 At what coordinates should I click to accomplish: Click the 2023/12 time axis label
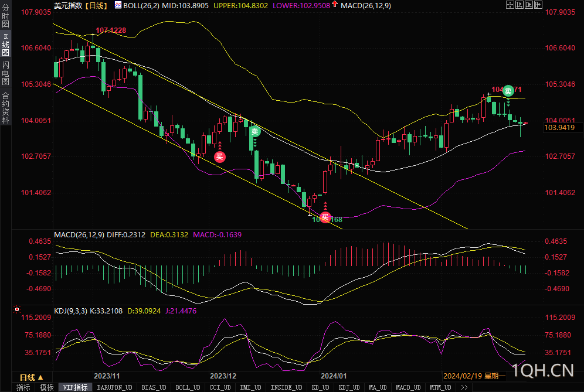pyautogui.click(x=223, y=376)
